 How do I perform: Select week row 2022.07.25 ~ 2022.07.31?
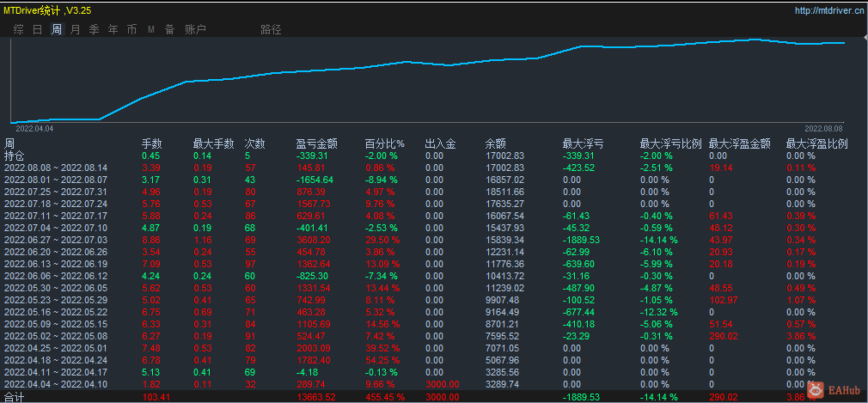click(55, 192)
